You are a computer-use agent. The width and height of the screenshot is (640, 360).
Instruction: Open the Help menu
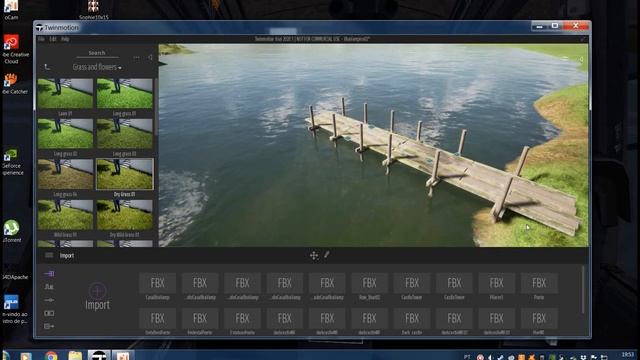[65, 39]
